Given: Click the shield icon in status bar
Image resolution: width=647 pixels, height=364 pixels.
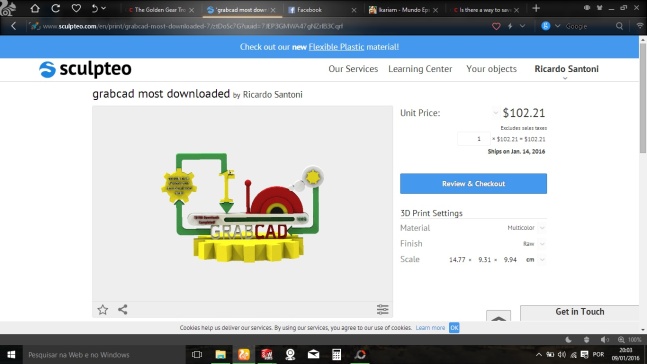Looking at the screenshot, I should [x=586, y=340].
